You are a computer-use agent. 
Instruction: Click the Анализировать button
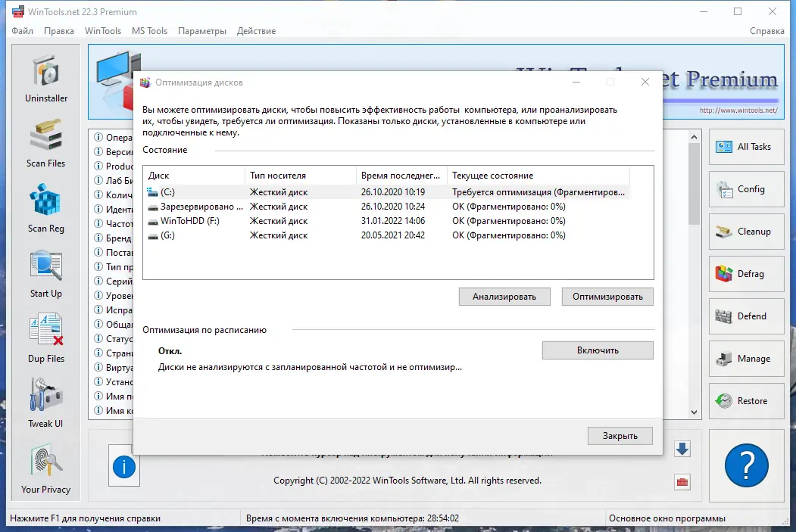504,297
